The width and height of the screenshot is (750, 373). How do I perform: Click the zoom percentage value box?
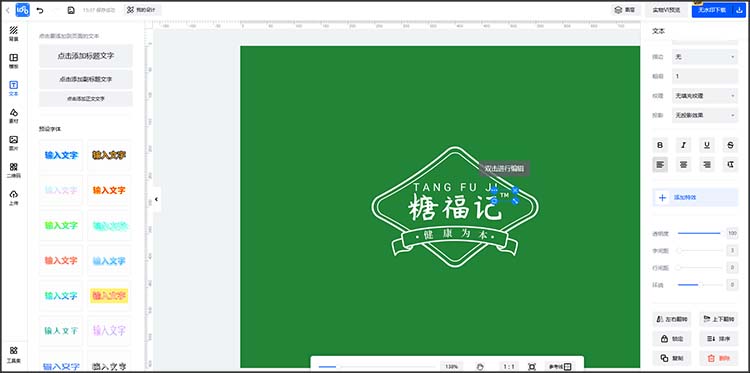[x=451, y=367]
